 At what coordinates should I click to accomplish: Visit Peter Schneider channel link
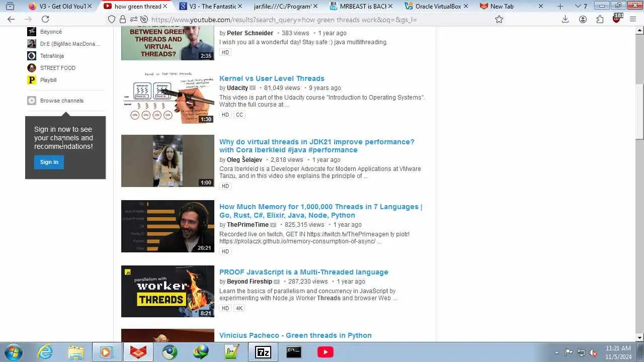[250, 33]
